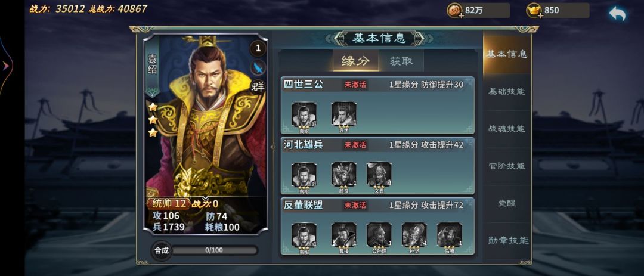
Task: Expand stats with double chevron above 战力
Action: (x=205, y=199)
